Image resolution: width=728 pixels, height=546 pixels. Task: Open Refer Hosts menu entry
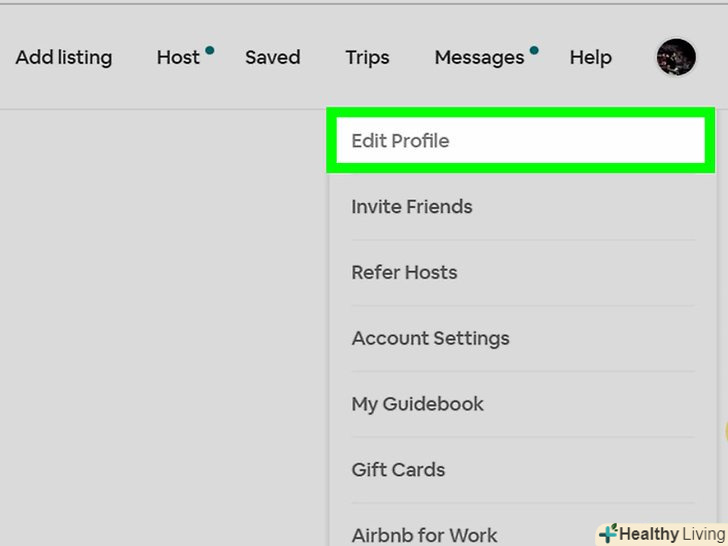click(x=404, y=272)
